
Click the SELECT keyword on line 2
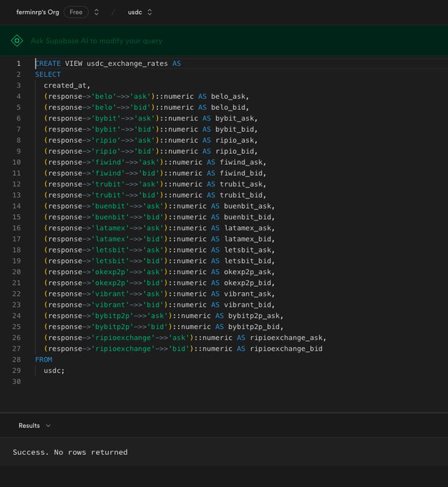[x=48, y=74]
